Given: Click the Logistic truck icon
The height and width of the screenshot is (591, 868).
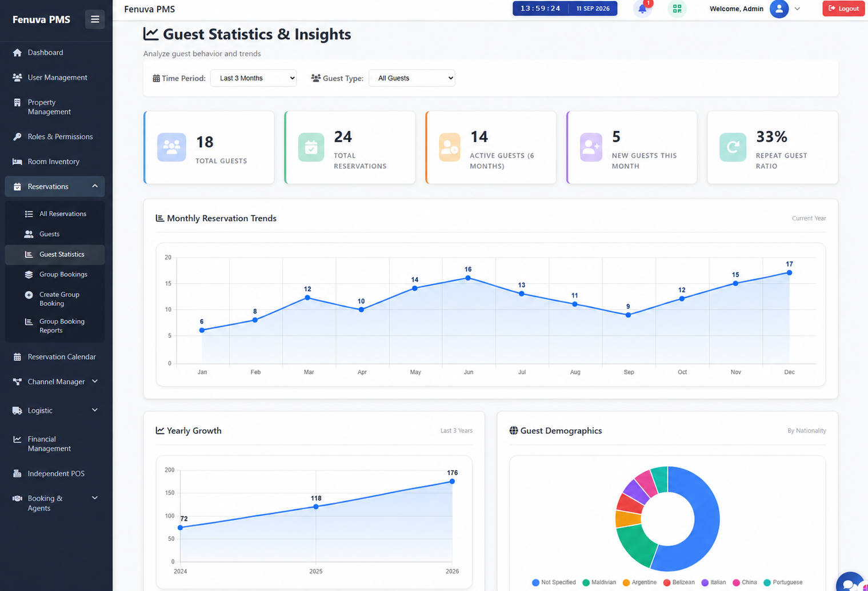Looking at the screenshot, I should 17,411.
